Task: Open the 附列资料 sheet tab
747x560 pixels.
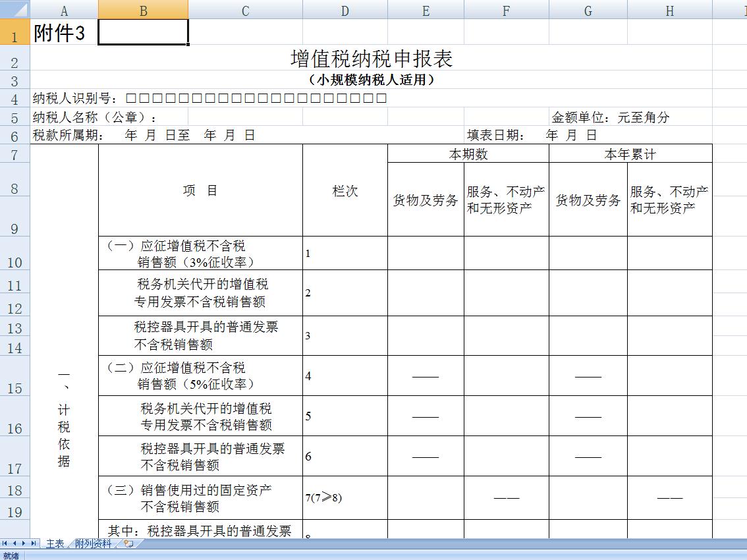Action: click(93, 544)
